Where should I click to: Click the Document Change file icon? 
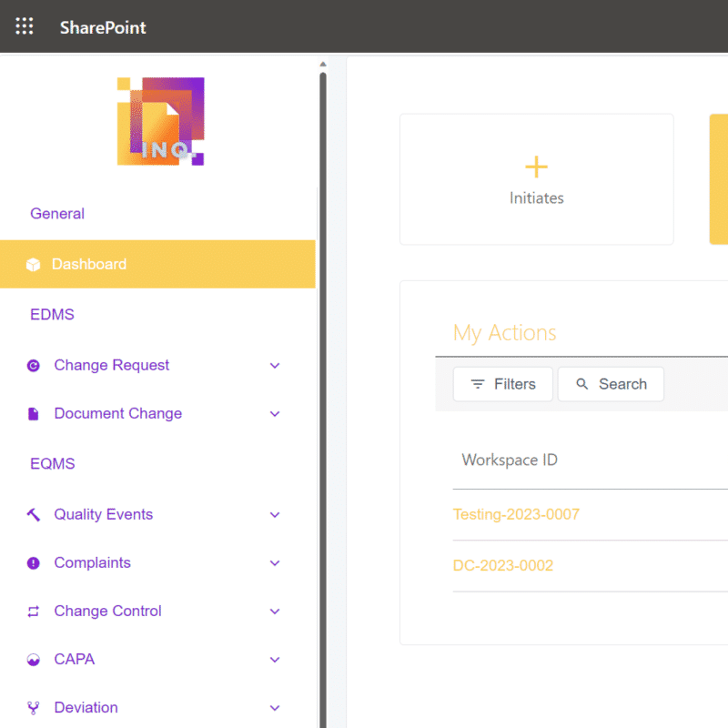(33, 414)
